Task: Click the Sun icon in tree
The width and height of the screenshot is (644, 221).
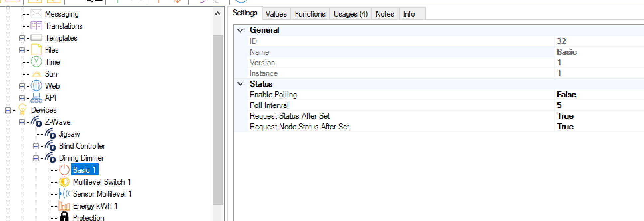Action: pyautogui.click(x=36, y=74)
